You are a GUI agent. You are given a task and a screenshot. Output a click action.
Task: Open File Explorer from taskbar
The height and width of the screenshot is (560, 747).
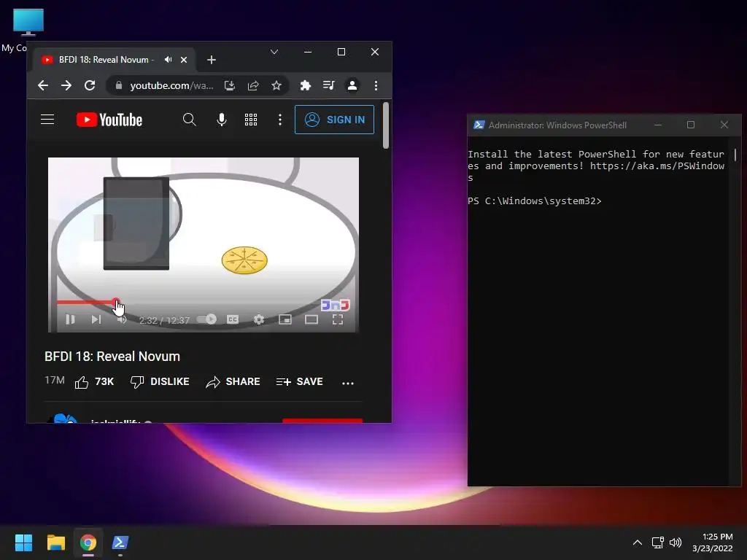coord(55,542)
